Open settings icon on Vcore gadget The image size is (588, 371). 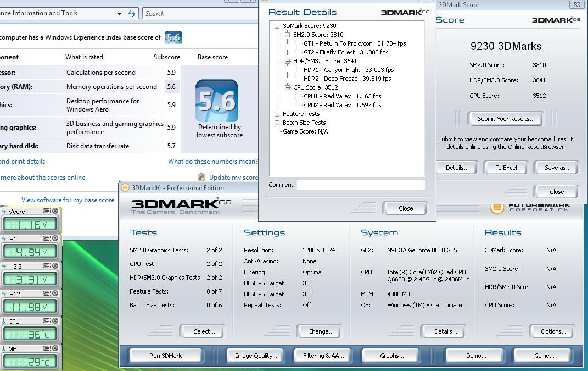pos(47,211)
